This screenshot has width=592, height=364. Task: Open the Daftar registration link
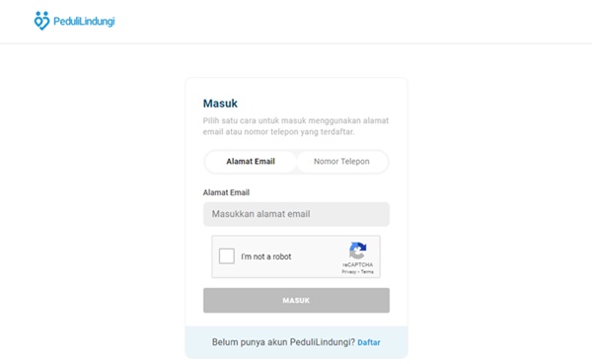(369, 342)
